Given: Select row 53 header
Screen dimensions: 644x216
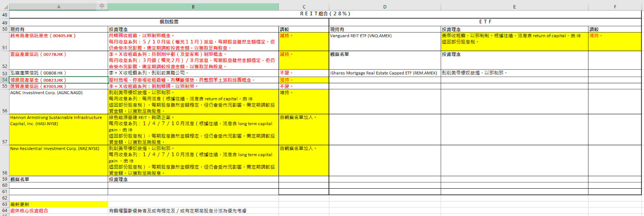Looking at the screenshot, I should (4, 73).
